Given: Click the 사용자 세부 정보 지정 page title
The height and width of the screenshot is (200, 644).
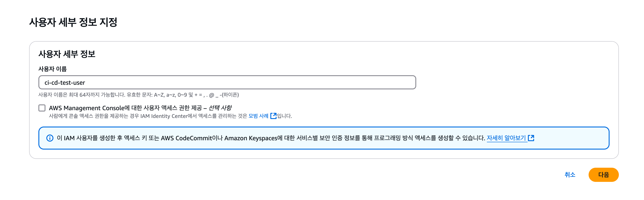Looking at the screenshot, I should pos(73,22).
